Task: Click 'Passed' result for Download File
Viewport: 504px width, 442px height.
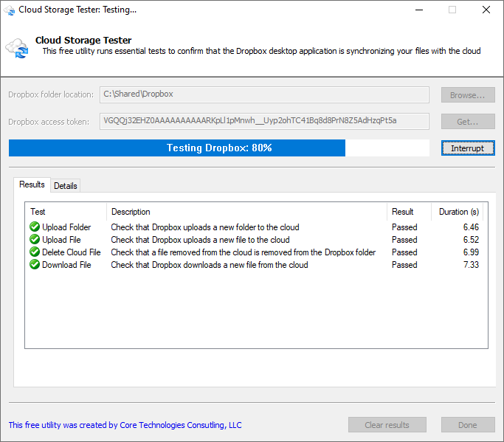Action: coord(404,265)
